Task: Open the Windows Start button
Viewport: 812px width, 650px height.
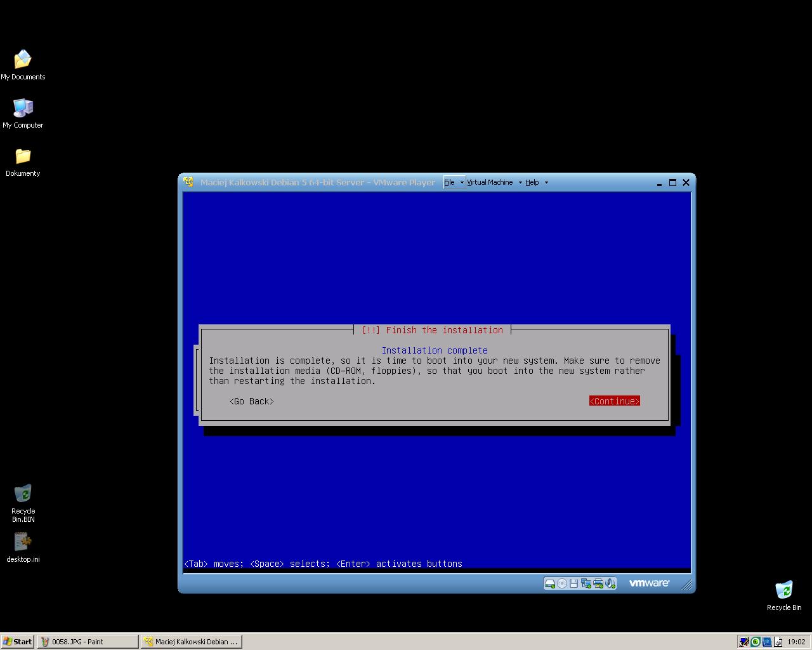Action: pyautogui.click(x=18, y=642)
